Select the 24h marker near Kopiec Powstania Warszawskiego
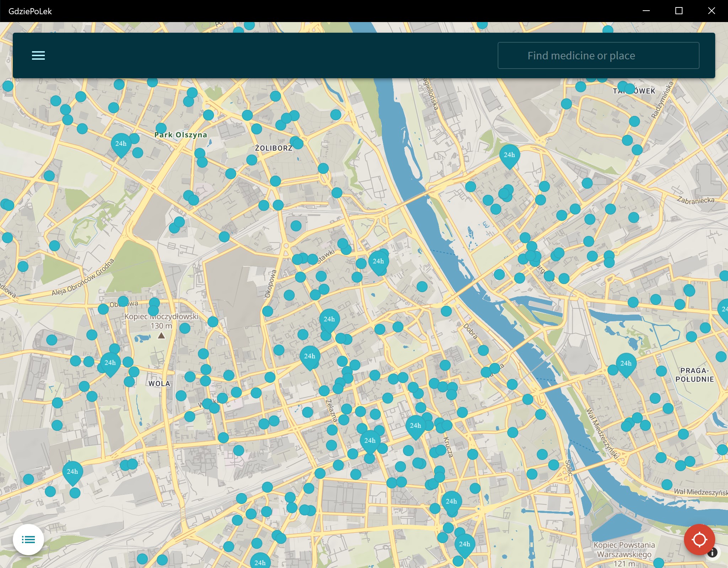The image size is (728, 568). (x=464, y=544)
